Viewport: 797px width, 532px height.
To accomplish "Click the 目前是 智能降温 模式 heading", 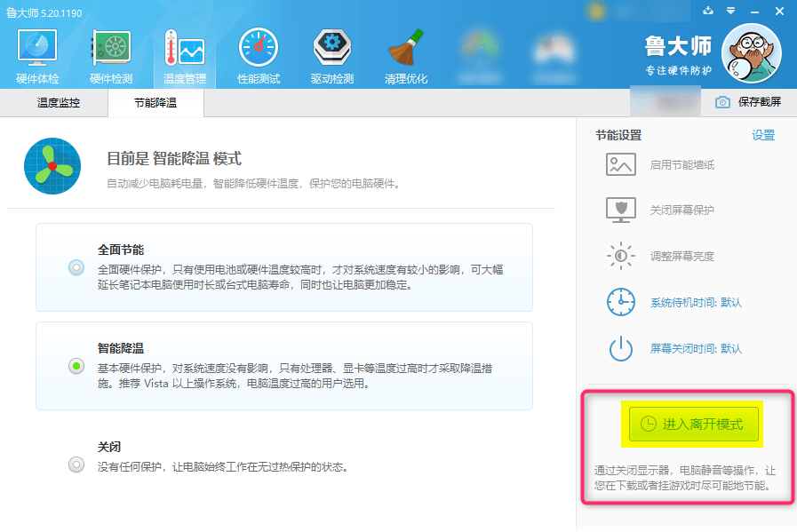I will [174, 158].
